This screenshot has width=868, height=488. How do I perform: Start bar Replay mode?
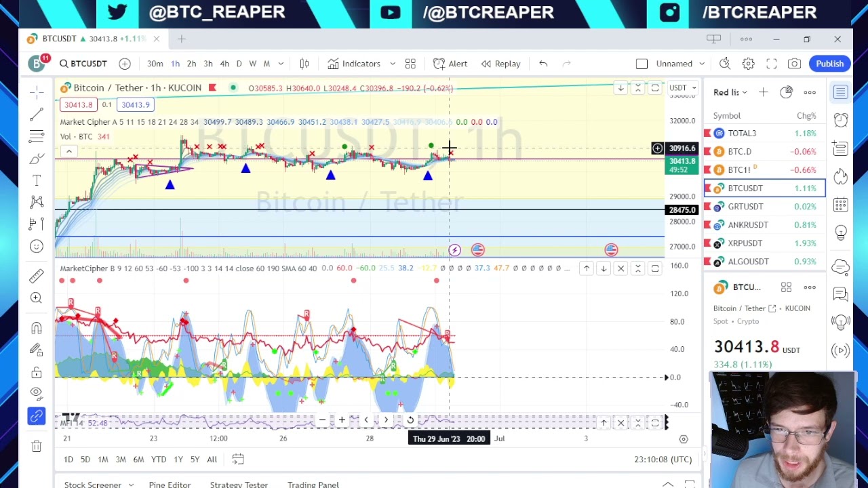[500, 64]
